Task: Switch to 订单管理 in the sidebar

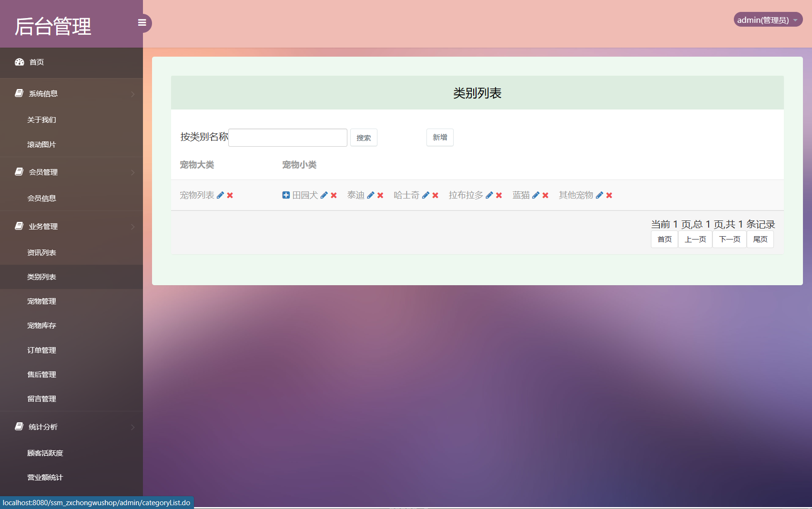Action: (x=41, y=350)
